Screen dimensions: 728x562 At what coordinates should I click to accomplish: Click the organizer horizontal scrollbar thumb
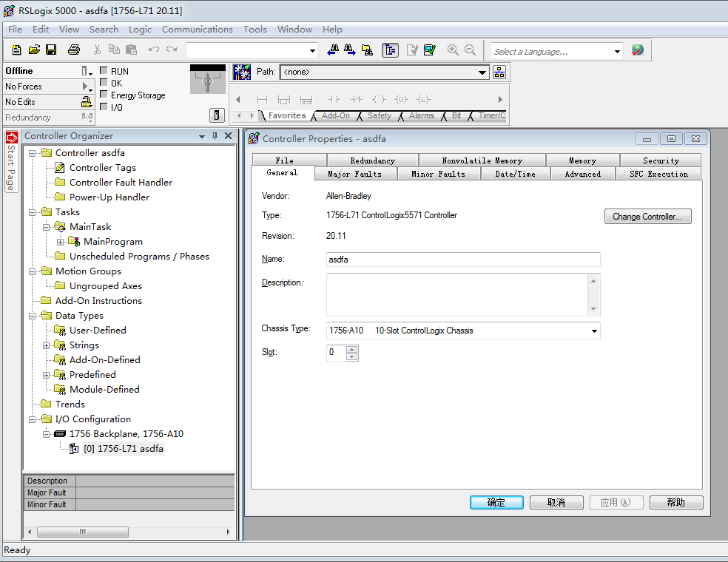83,532
